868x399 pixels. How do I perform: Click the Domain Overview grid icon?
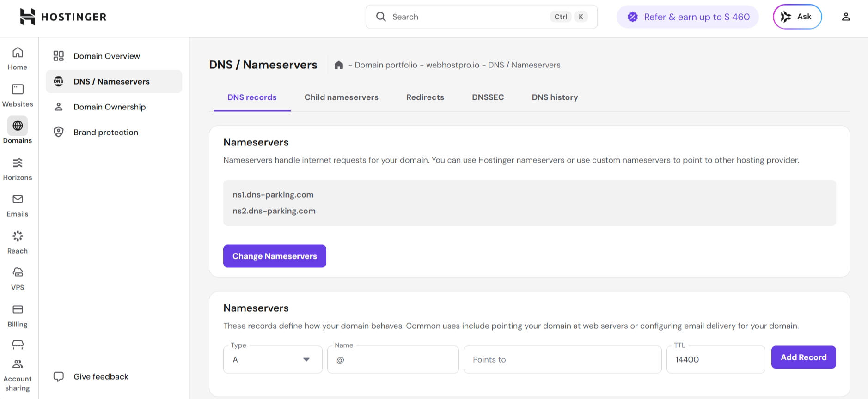[59, 56]
